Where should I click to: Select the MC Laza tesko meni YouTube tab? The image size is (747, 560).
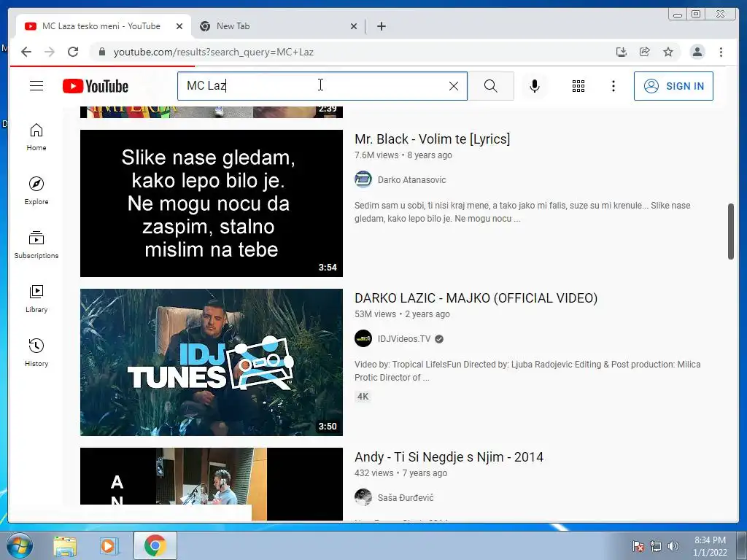click(104, 26)
